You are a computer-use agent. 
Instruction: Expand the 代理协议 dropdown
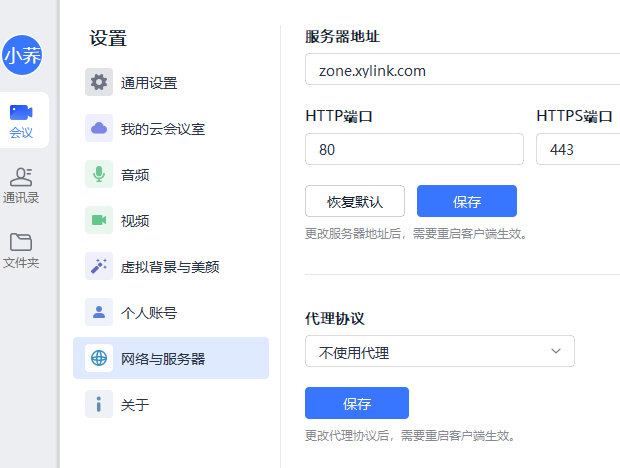(439, 352)
